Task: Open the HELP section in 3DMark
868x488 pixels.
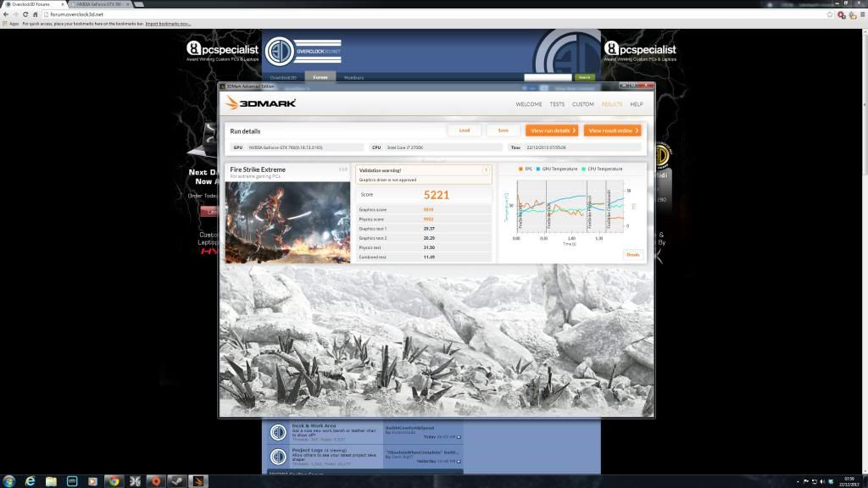Action: [637, 104]
